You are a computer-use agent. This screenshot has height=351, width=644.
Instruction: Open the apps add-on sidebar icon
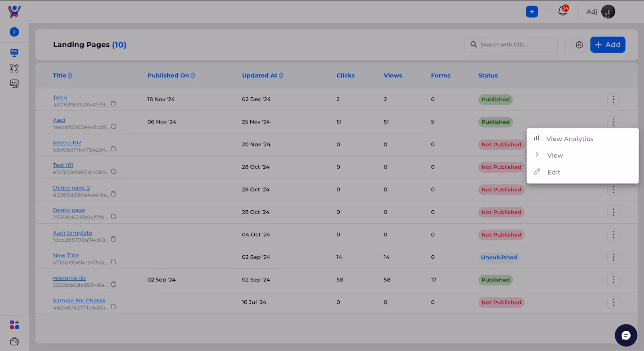tap(14, 324)
